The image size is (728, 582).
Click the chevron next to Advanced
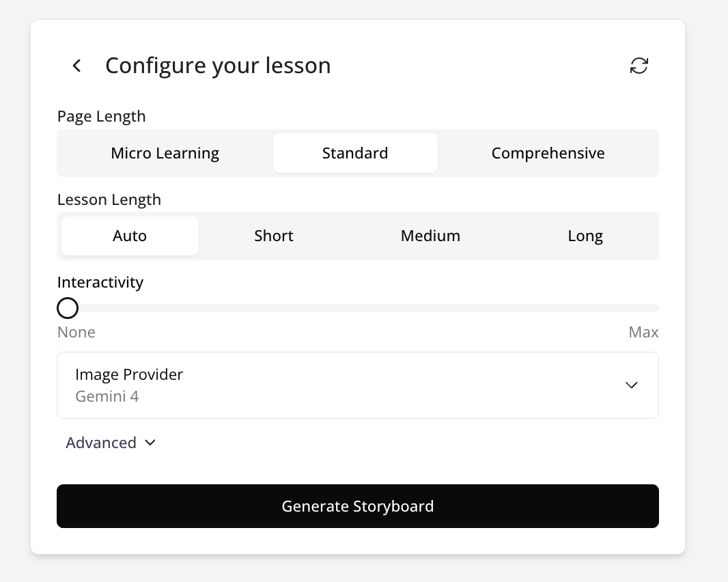tap(150, 443)
